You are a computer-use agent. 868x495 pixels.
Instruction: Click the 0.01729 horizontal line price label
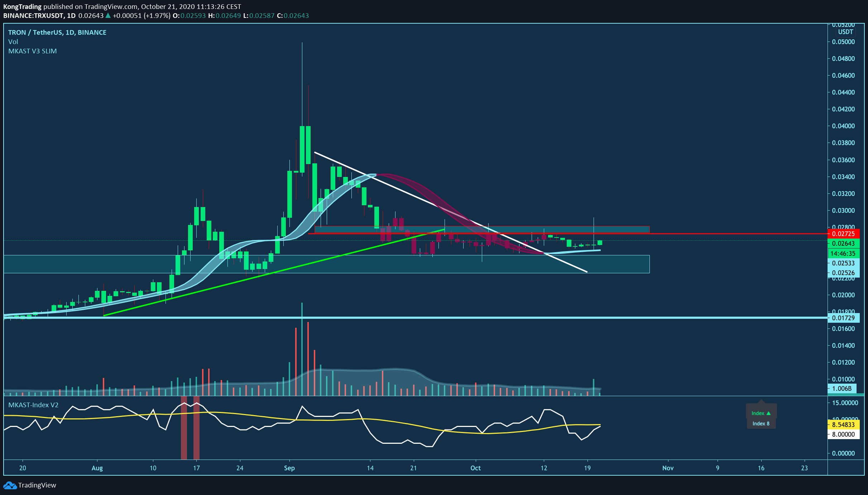(x=843, y=318)
